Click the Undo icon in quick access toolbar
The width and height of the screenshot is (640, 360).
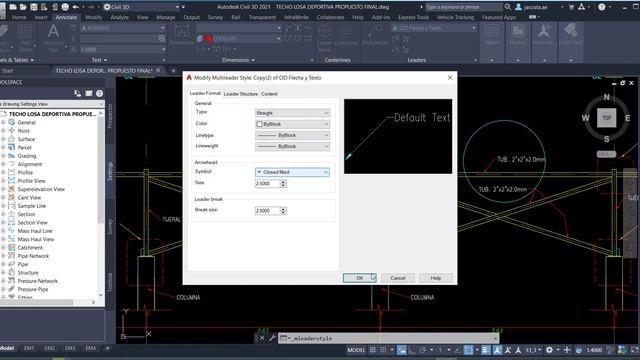click(x=76, y=7)
